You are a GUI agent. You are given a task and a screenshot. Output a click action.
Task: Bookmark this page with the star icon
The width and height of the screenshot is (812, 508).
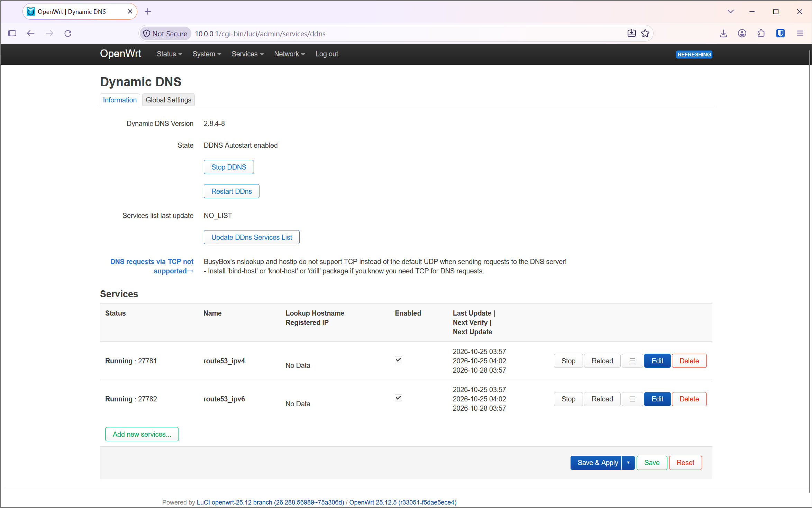point(645,33)
